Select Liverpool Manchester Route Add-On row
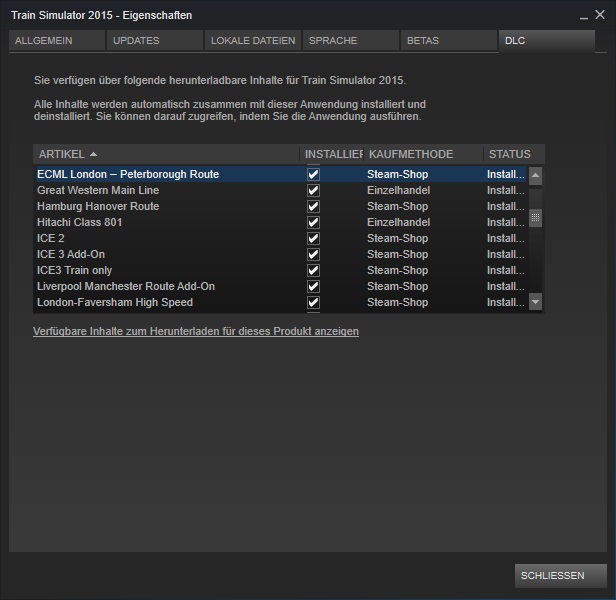Screen dimensions: 616x600 tap(280, 286)
